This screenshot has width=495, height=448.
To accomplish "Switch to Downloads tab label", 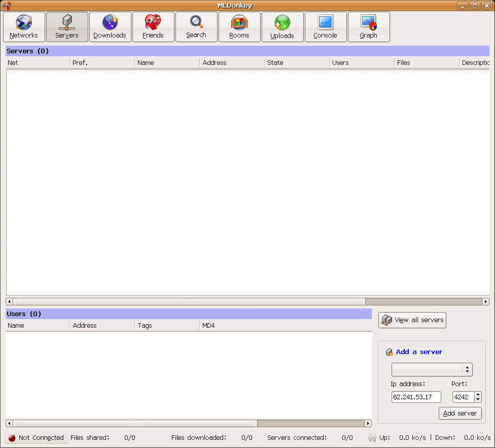I will click(110, 36).
